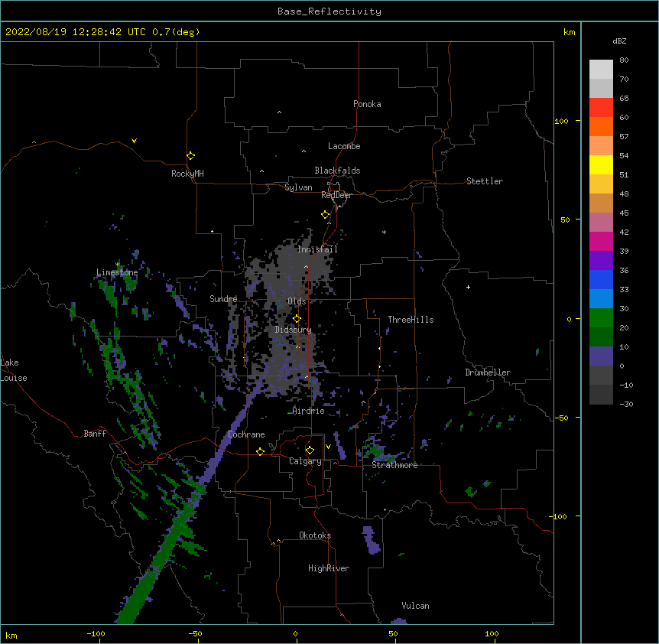Screen dimensions: 659x644
Task: Click the Lacombe town label
Action: (x=344, y=146)
